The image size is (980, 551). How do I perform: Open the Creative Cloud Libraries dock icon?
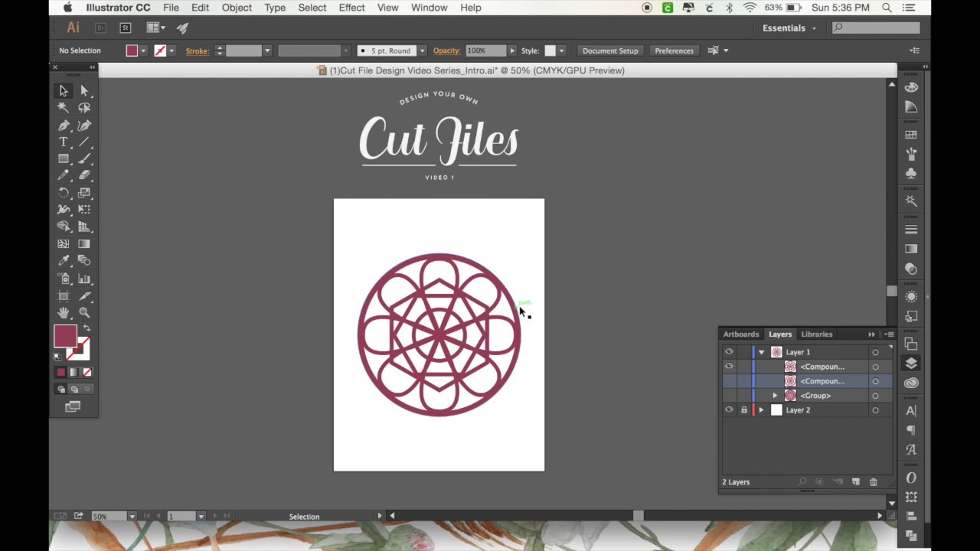coord(911,383)
